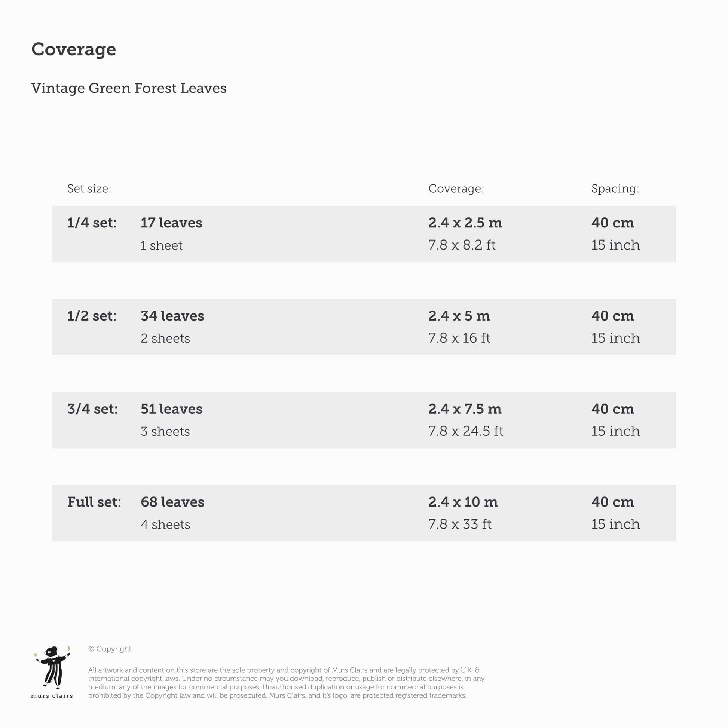Click the '17 leaves' text
The image size is (728, 728).
pyautogui.click(x=171, y=223)
